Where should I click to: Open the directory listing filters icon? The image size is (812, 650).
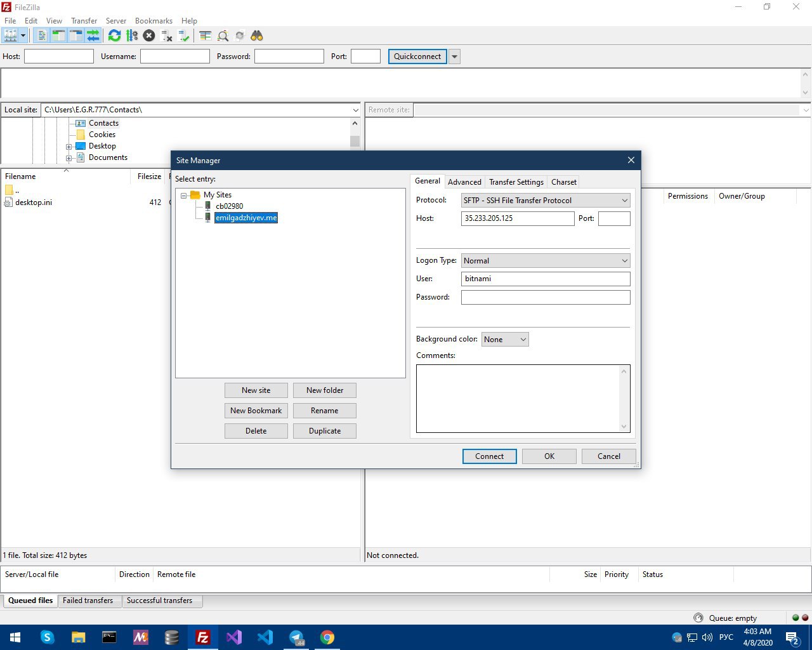click(205, 36)
